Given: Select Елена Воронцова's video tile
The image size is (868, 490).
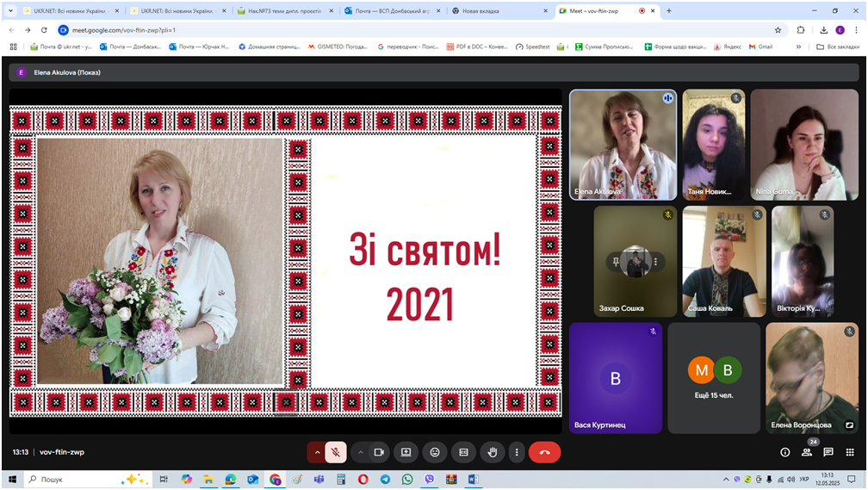Looking at the screenshot, I should pyautogui.click(x=812, y=378).
